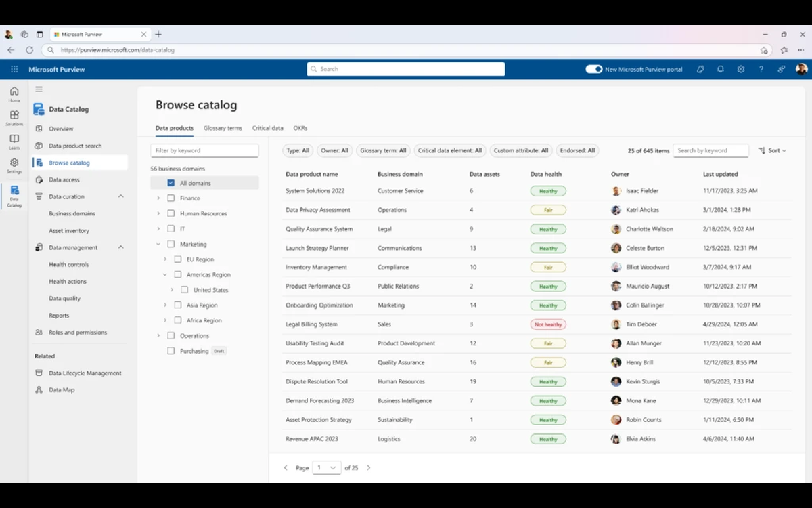Open Learn in the left rail
Viewport: 812px width, 508px height.
click(14, 142)
